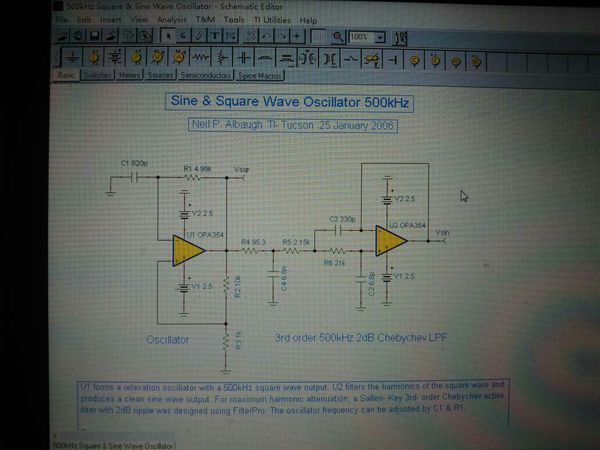This screenshot has width=600, height=450.
Task: Open the Tools menu
Action: pos(234,20)
